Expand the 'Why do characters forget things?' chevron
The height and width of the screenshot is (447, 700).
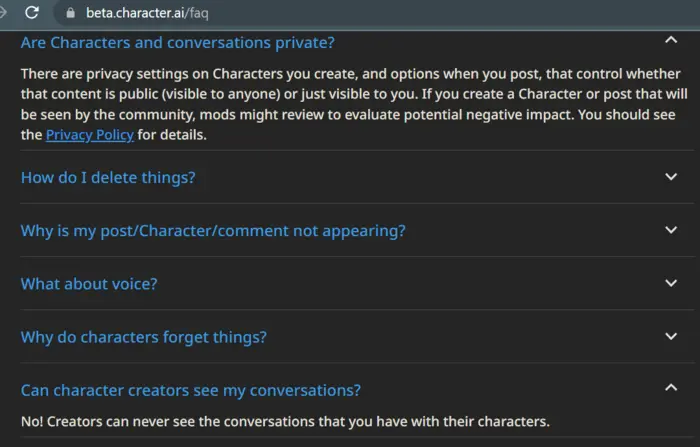[x=671, y=337]
